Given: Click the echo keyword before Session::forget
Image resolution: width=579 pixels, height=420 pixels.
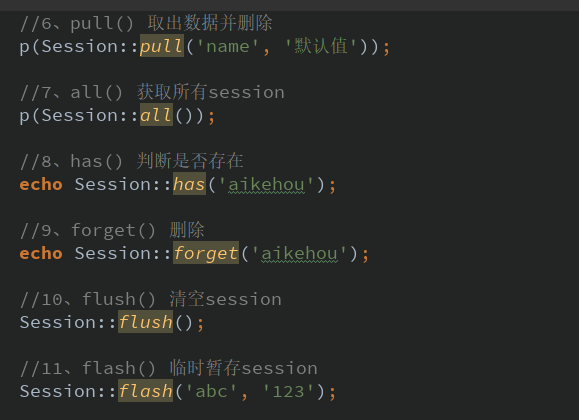Looking at the screenshot, I should point(41,253).
